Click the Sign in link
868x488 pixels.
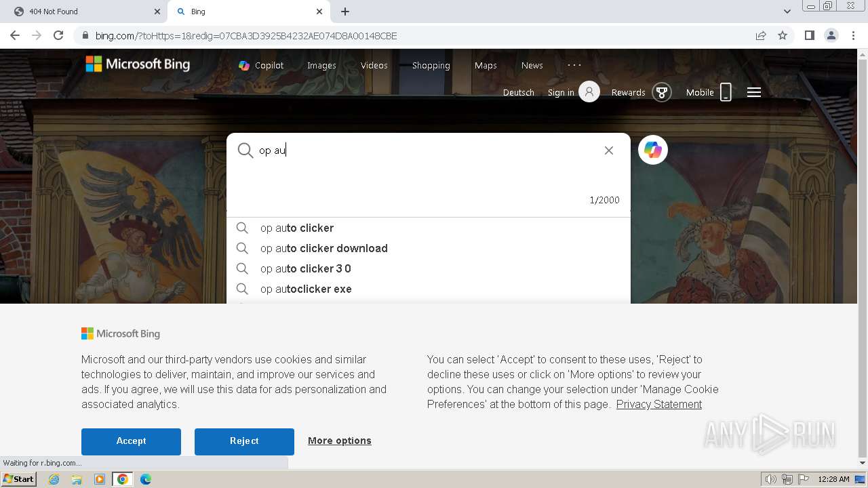click(x=561, y=92)
